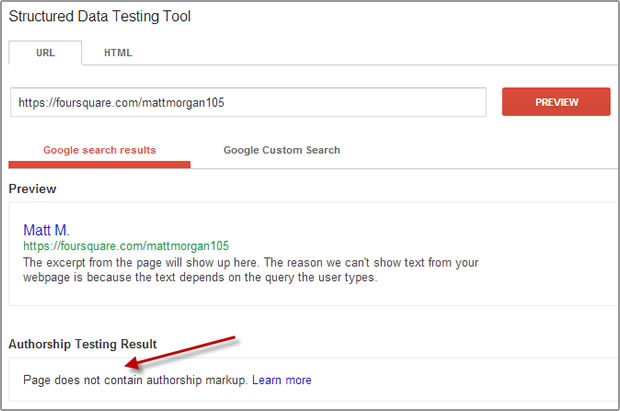Click the Structured Data Testing Tool title
The height and width of the screenshot is (411, 620).
click(100, 16)
